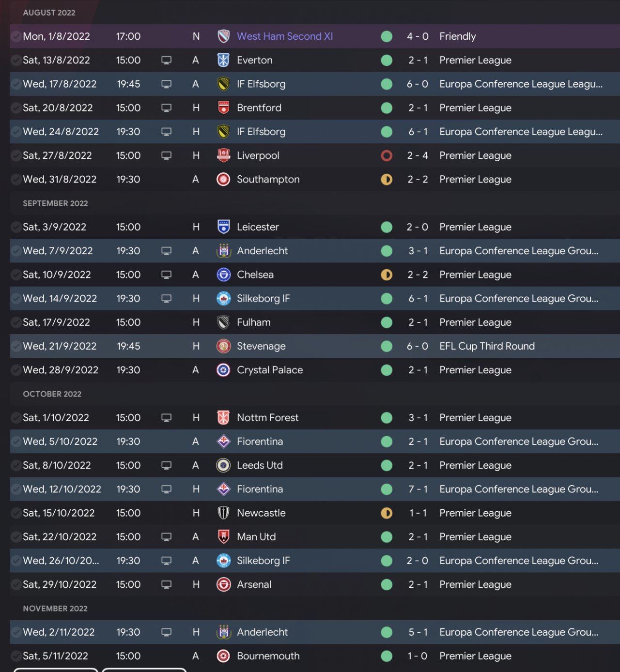Click the yellow draw indicator for Southampton match
This screenshot has height=672, width=620.
point(387,180)
